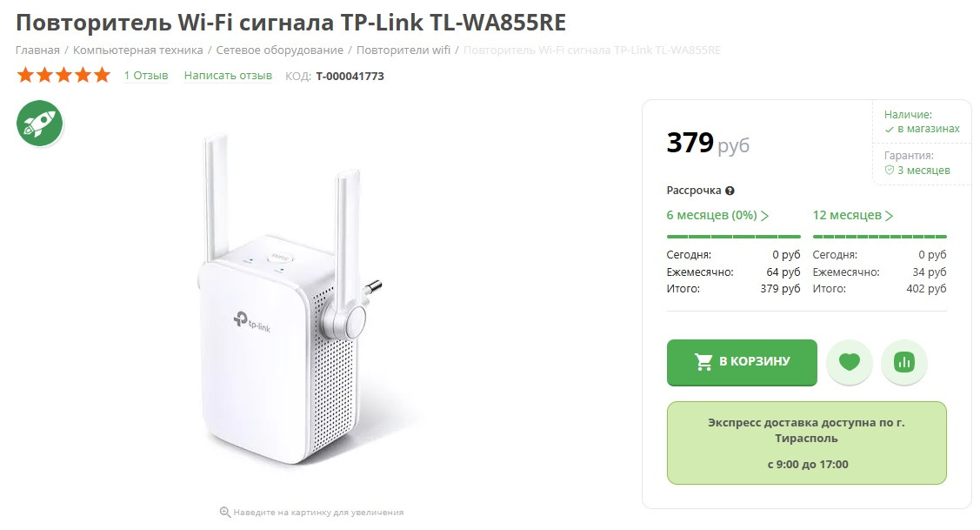Click Написать отзыв link
This screenshot has width=980, height=530.
pyautogui.click(x=228, y=76)
